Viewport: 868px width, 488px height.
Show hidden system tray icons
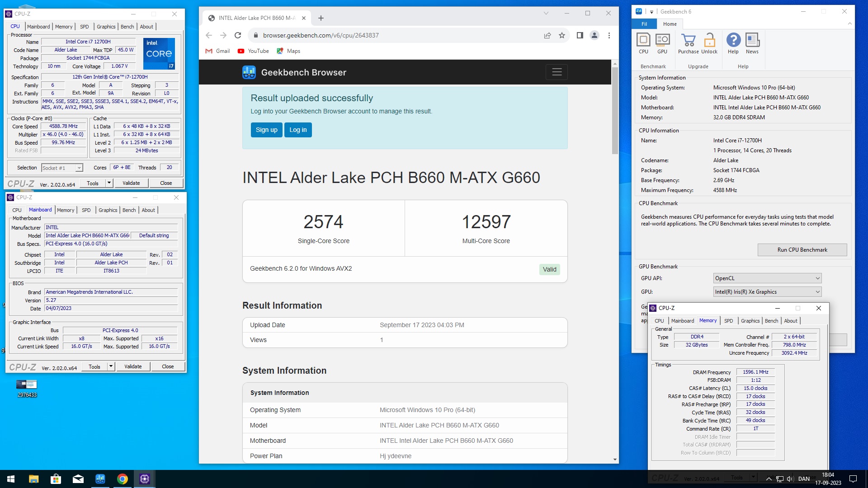pyautogui.click(x=769, y=479)
